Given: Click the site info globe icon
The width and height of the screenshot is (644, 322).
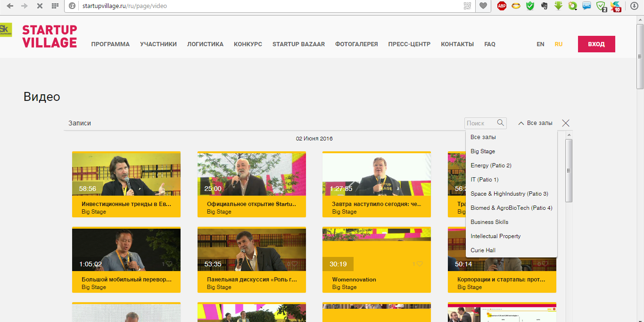Looking at the screenshot, I should pos(72,6).
